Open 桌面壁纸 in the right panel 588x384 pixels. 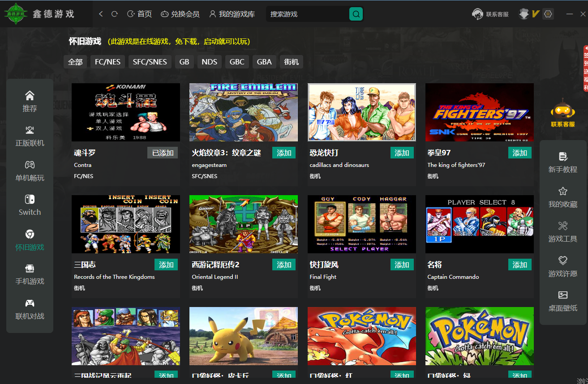point(563,301)
